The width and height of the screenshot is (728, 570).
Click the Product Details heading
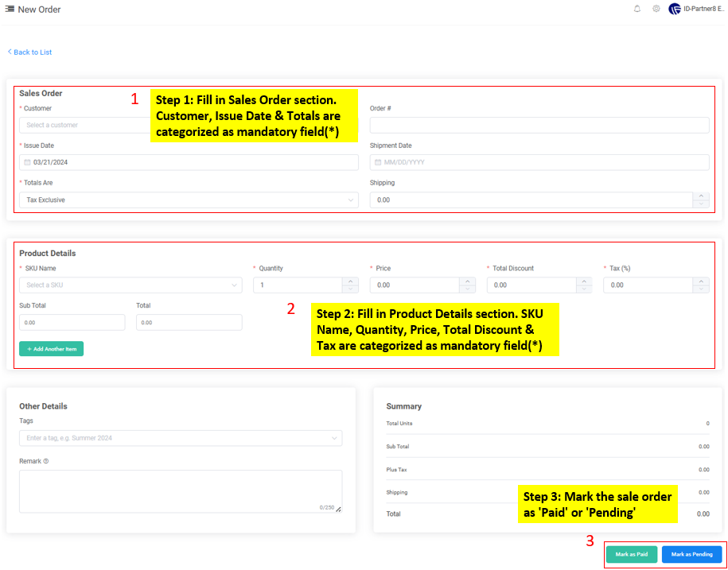pyautogui.click(x=48, y=254)
